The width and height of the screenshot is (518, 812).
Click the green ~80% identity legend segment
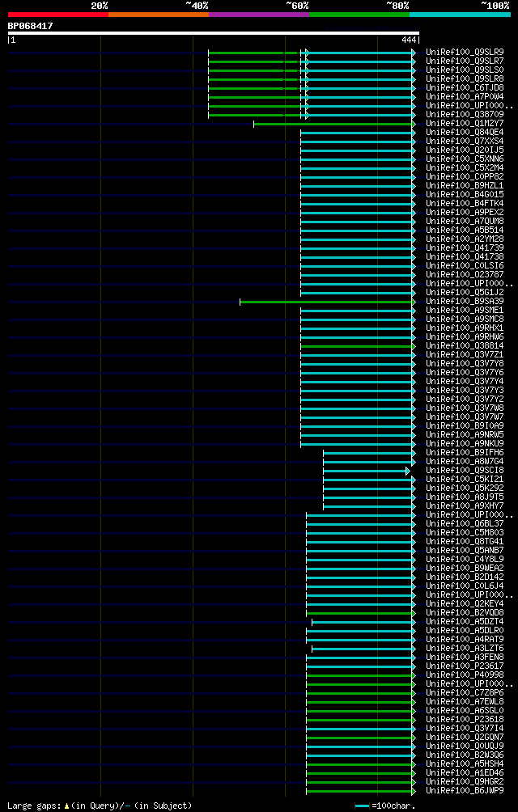tap(359, 15)
